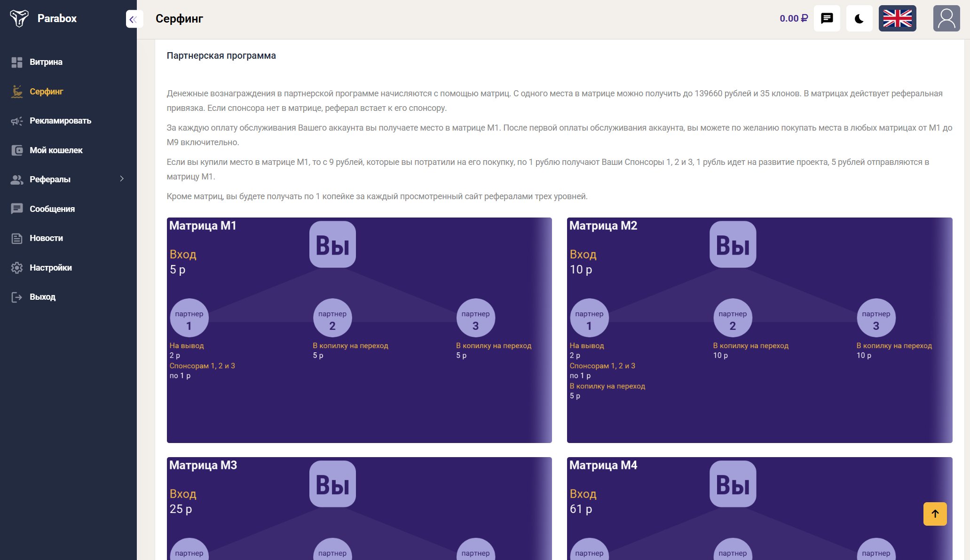Open the Витрина dashboard icon

17,62
